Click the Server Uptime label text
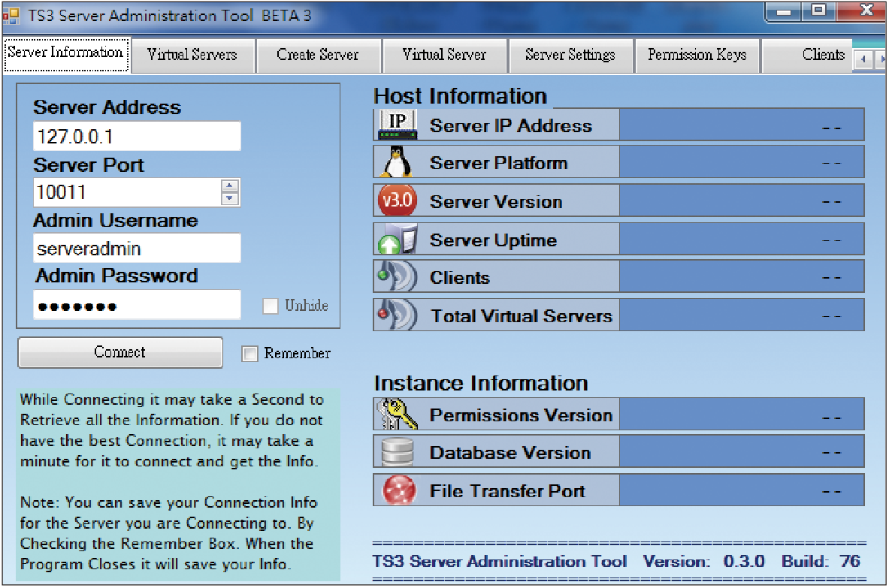889x588 pixels. tap(493, 240)
